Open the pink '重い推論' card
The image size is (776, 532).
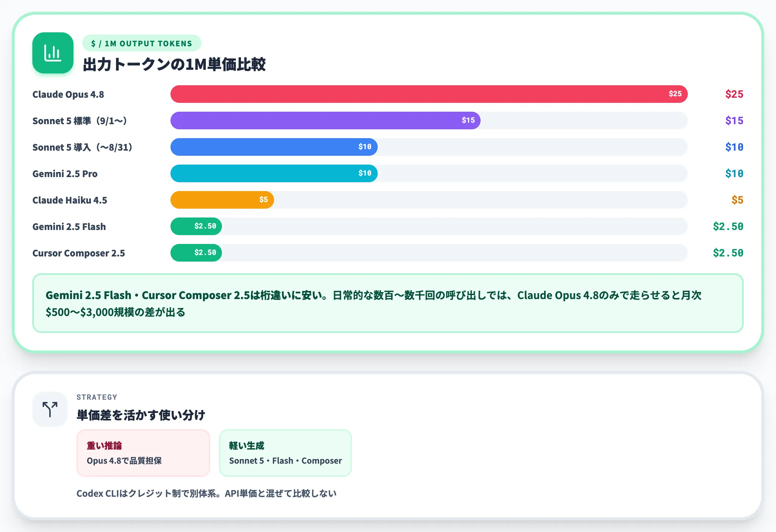coord(143,453)
